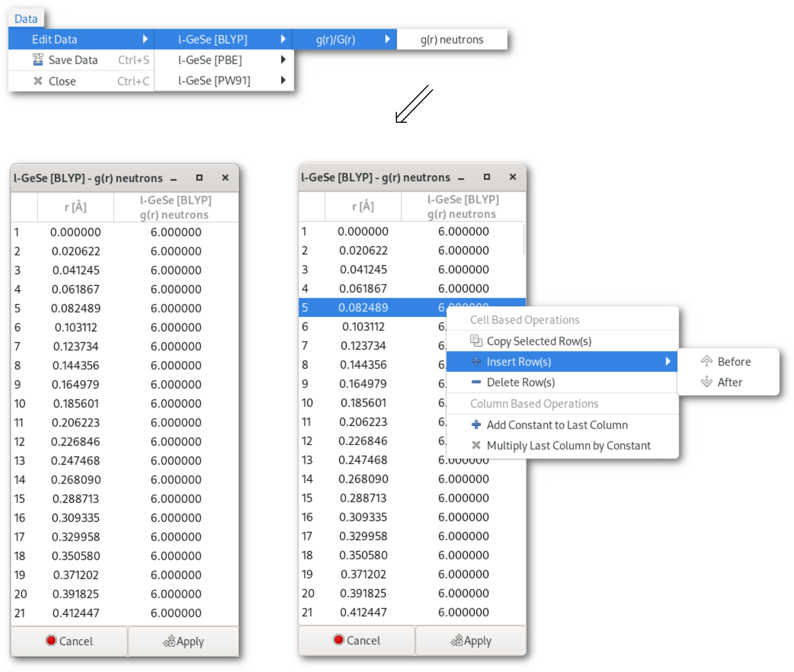Click the Close menu X icon
This screenshot has width=794, height=672.
pos(38,81)
